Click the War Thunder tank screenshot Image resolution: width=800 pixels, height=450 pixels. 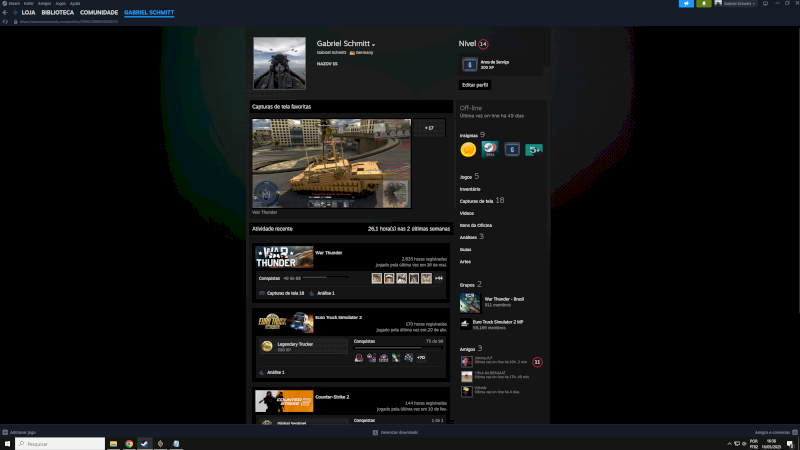pos(331,163)
